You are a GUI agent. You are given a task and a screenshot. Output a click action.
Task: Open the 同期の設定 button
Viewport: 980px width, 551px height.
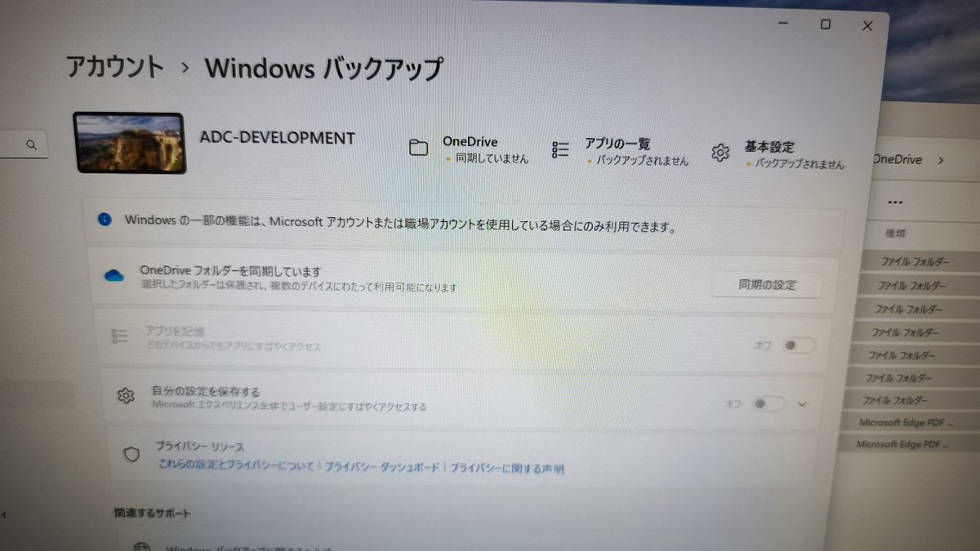[766, 285]
